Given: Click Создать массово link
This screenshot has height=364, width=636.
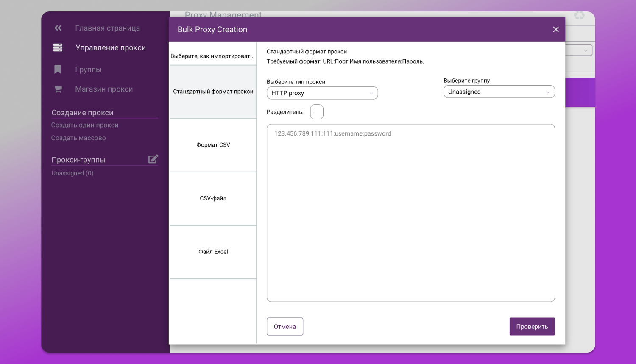Looking at the screenshot, I should [x=78, y=138].
